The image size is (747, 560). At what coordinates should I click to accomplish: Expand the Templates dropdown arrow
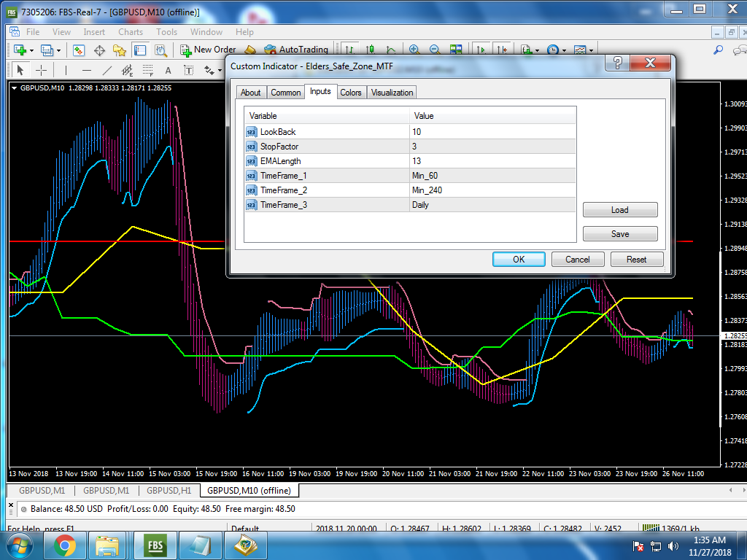pyautogui.click(x=592, y=50)
